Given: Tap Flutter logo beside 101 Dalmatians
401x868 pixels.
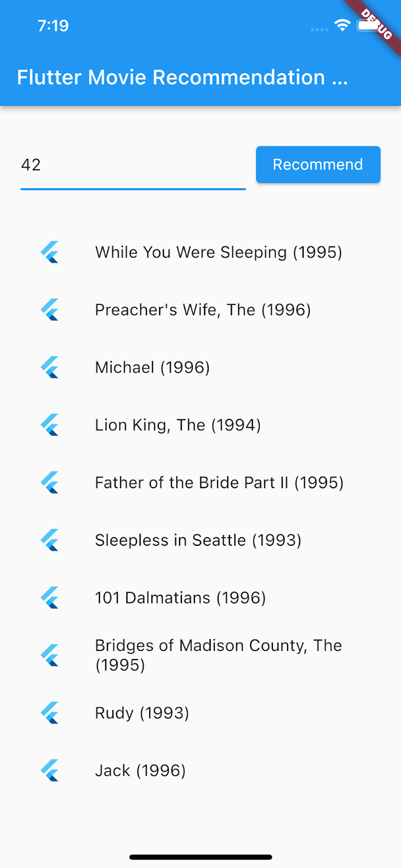Looking at the screenshot, I should pos(50,598).
